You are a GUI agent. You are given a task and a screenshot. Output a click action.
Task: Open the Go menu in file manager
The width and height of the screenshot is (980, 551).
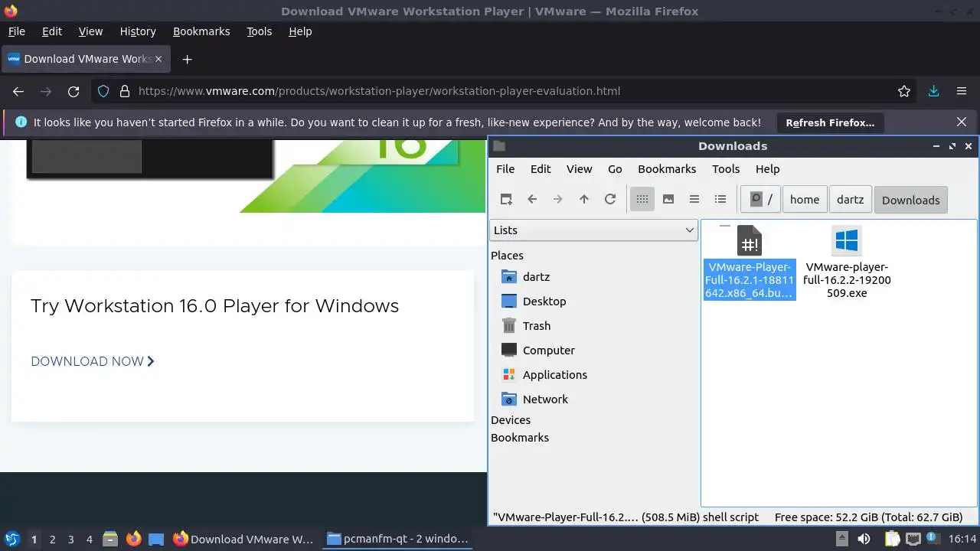(x=615, y=169)
